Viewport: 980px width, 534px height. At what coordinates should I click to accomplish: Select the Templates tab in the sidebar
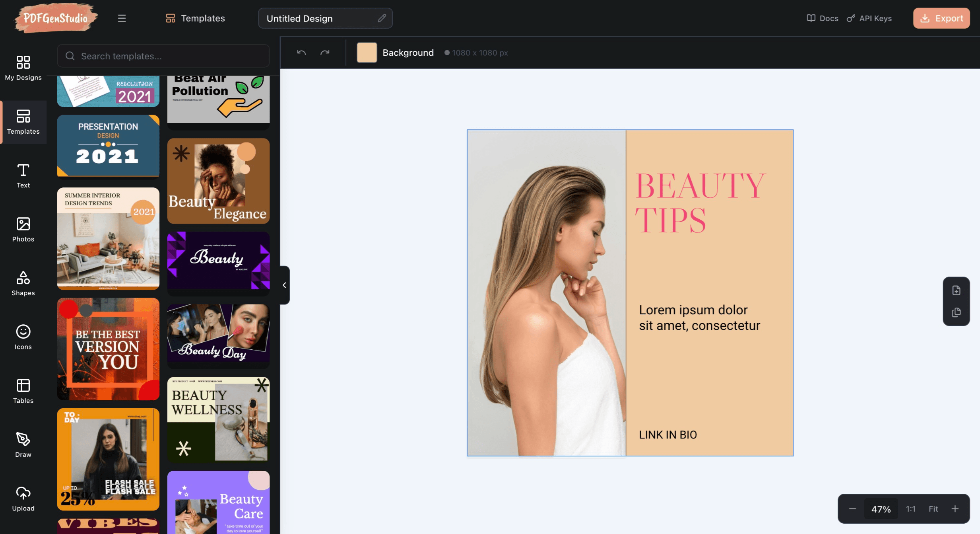click(23, 122)
